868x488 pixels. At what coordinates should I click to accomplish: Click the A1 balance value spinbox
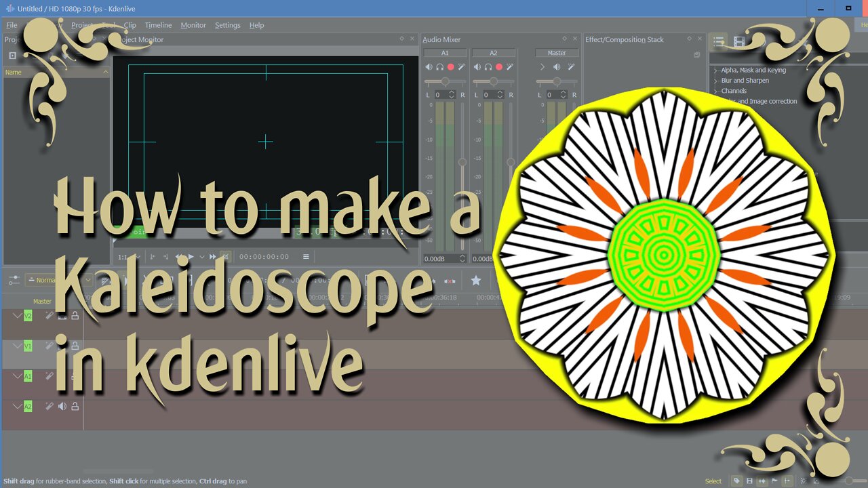click(444, 95)
